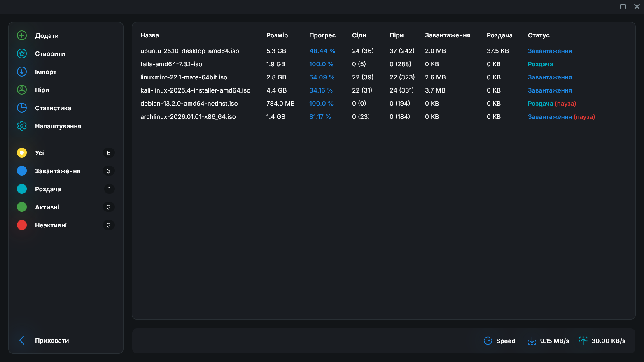Image resolution: width=644 pixels, height=362 pixels.
Task: Click the Створити star icon
Action: [22, 53]
